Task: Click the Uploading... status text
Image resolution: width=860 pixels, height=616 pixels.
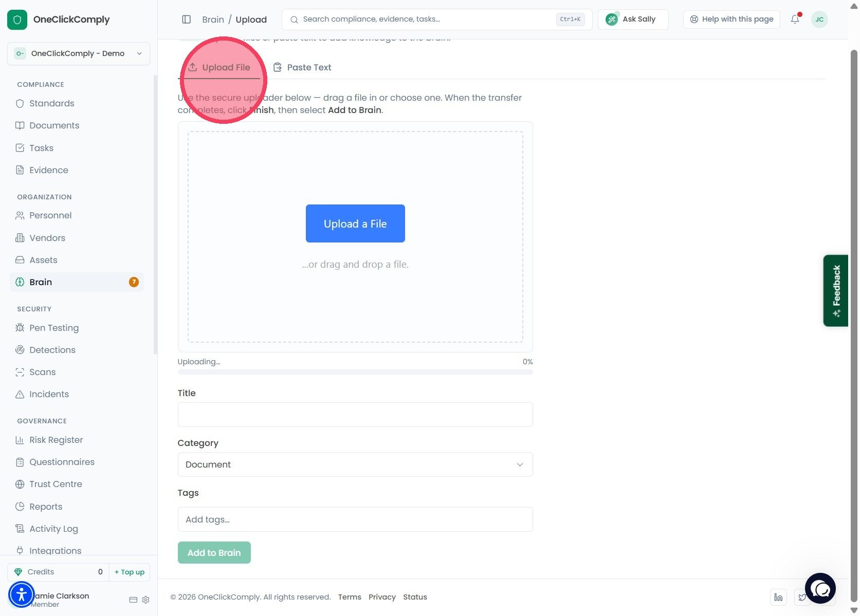Action: (x=199, y=362)
